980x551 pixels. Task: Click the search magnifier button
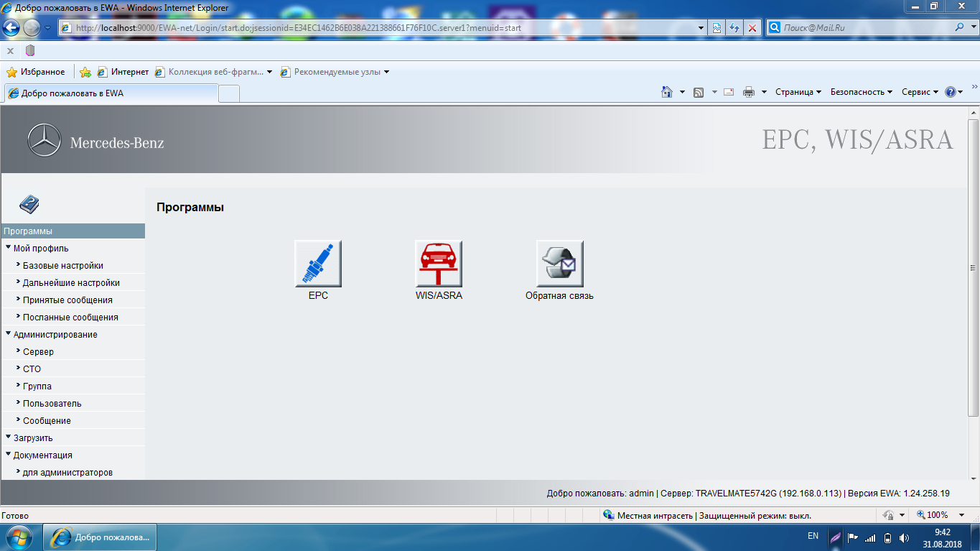coord(961,28)
